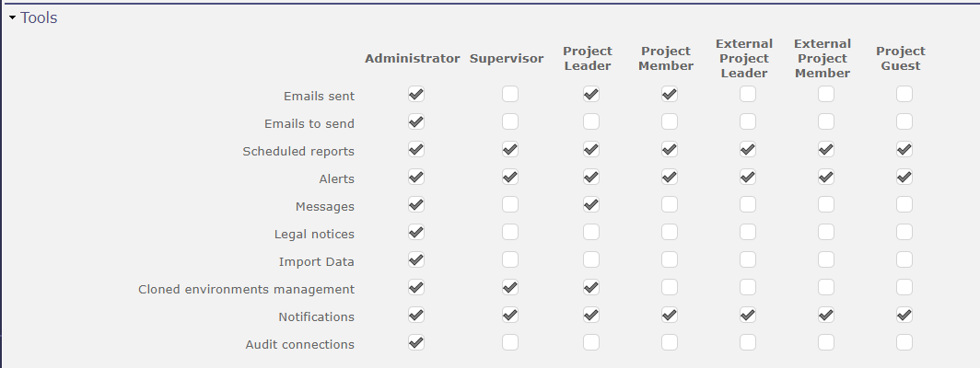Uncheck Emails sent for Administrator
This screenshot has width=980, height=368.
[416, 95]
